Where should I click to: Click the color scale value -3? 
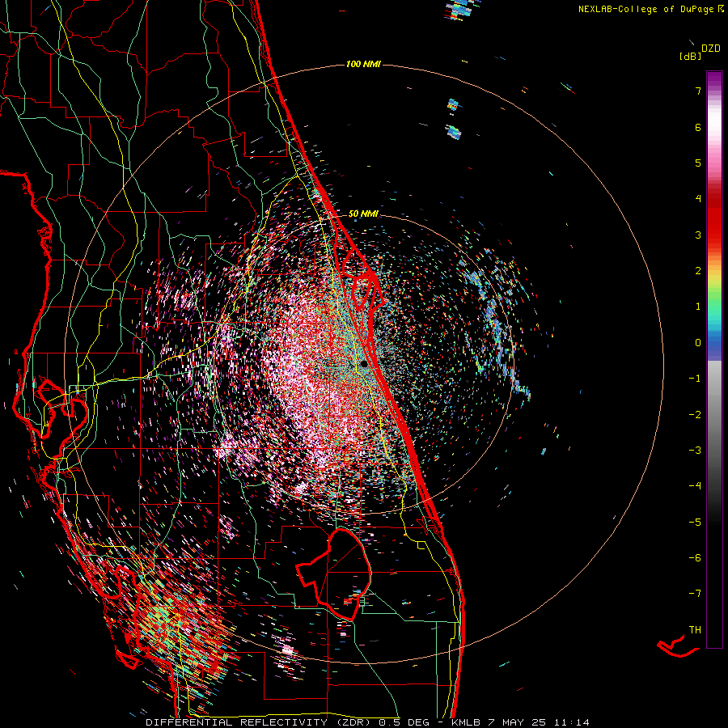pos(695,451)
